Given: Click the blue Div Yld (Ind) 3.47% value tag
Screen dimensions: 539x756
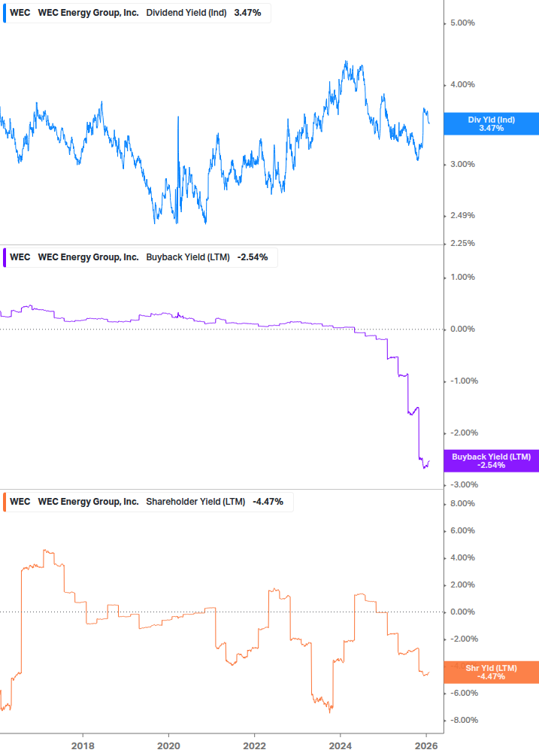Looking at the screenshot, I should pos(492,124).
